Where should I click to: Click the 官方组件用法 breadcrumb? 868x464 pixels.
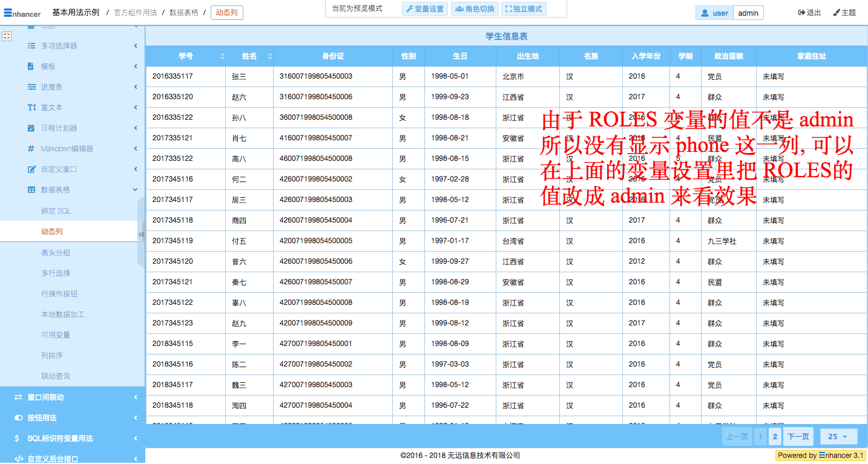pyautogui.click(x=136, y=13)
